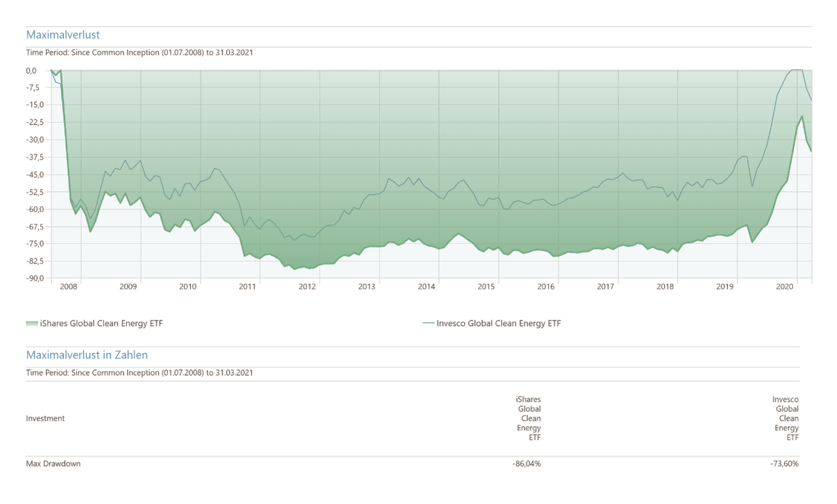837x504 pixels.
Task: Click the 2019 x-axis label
Action: [725, 287]
